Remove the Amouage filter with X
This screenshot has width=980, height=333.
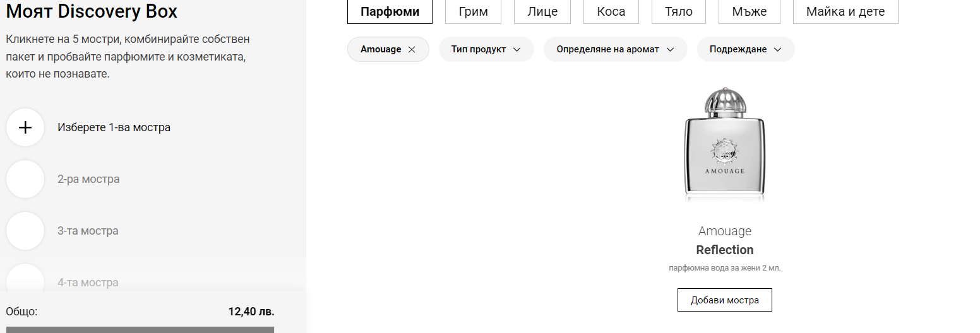[412, 49]
